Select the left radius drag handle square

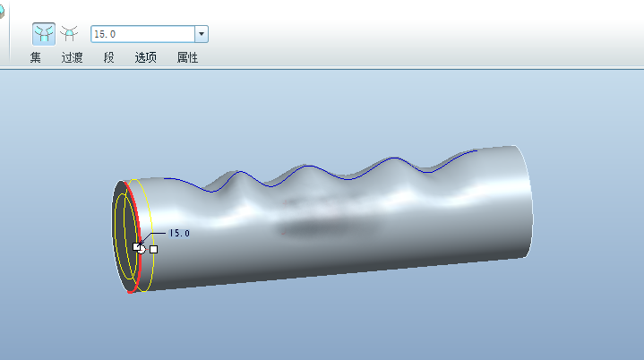tap(137, 246)
